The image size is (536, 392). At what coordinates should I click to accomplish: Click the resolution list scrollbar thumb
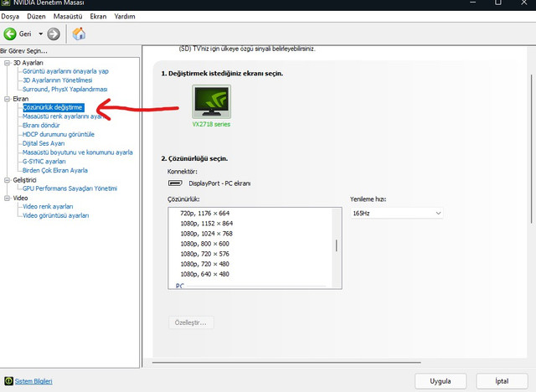coord(337,245)
